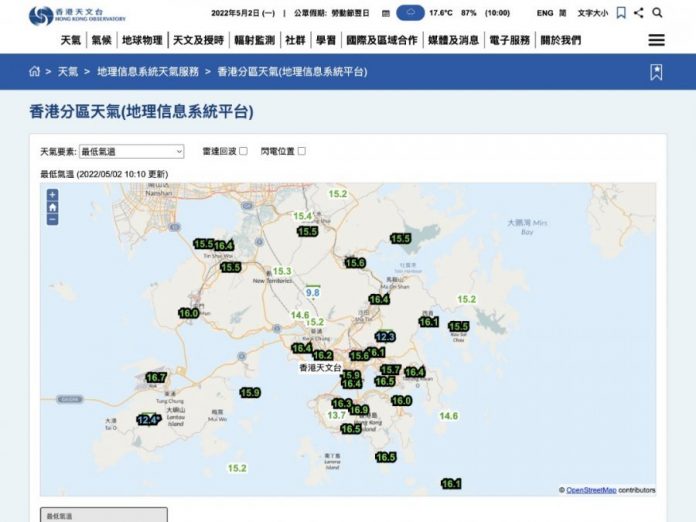Image resolution: width=696 pixels, height=522 pixels.
Task: Open the 天氣 main menu item
Action: (x=71, y=40)
